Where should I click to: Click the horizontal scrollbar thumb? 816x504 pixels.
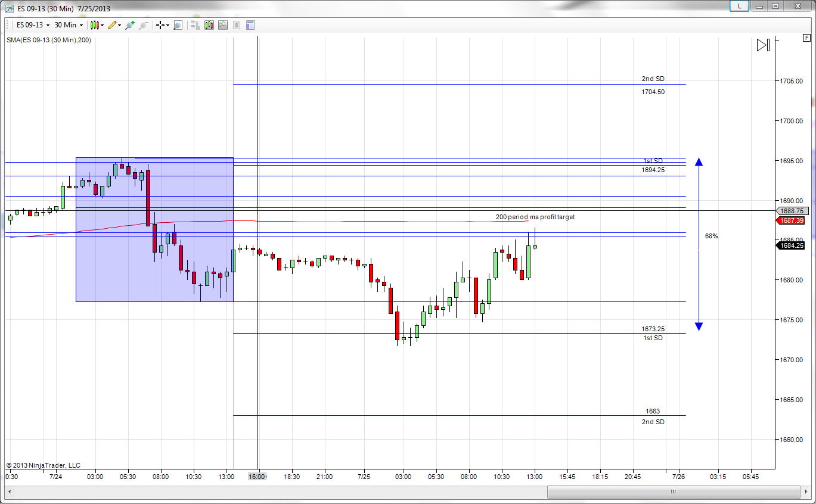tap(672, 492)
